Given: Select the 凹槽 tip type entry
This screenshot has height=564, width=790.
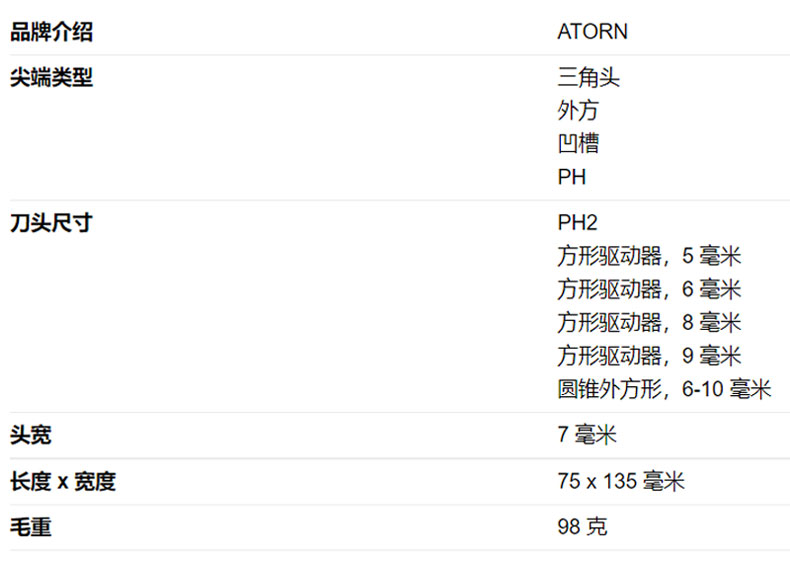Looking at the screenshot, I should tap(578, 144).
